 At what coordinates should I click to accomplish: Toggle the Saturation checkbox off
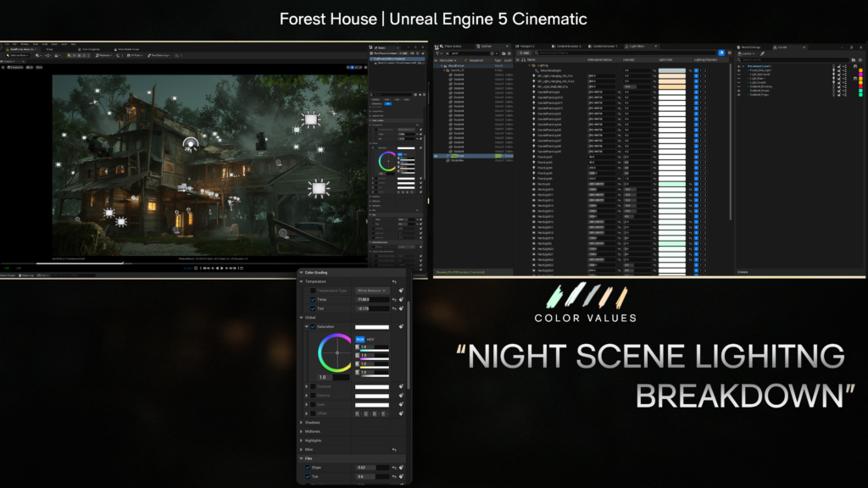click(x=314, y=327)
